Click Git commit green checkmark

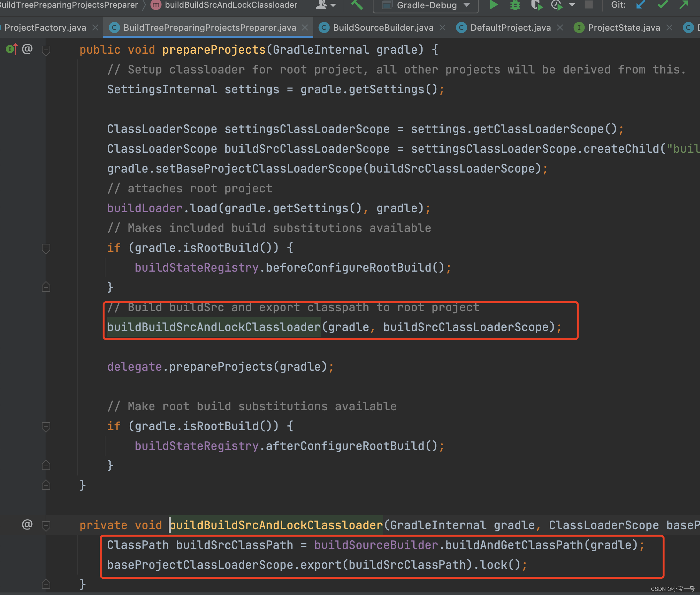coord(662,5)
